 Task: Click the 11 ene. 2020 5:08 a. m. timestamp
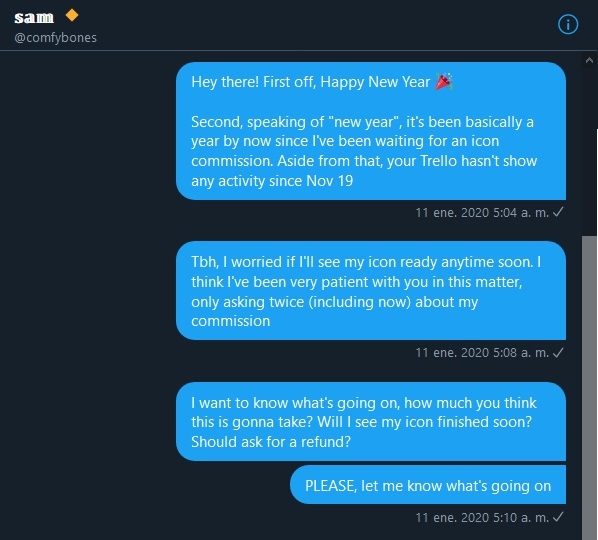click(x=482, y=353)
